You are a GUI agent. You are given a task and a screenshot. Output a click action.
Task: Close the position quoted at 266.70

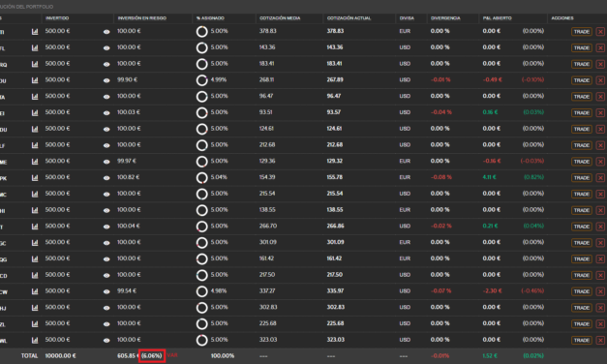point(600,227)
